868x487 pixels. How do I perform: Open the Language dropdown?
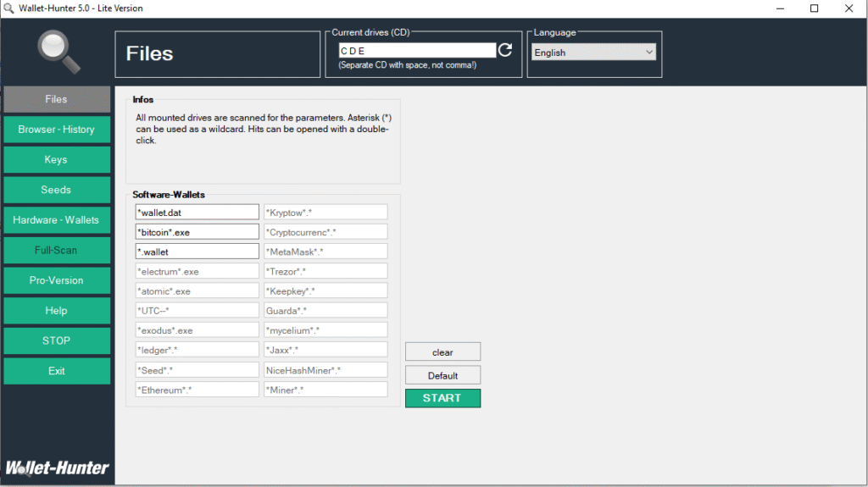pyautogui.click(x=593, y=52)
